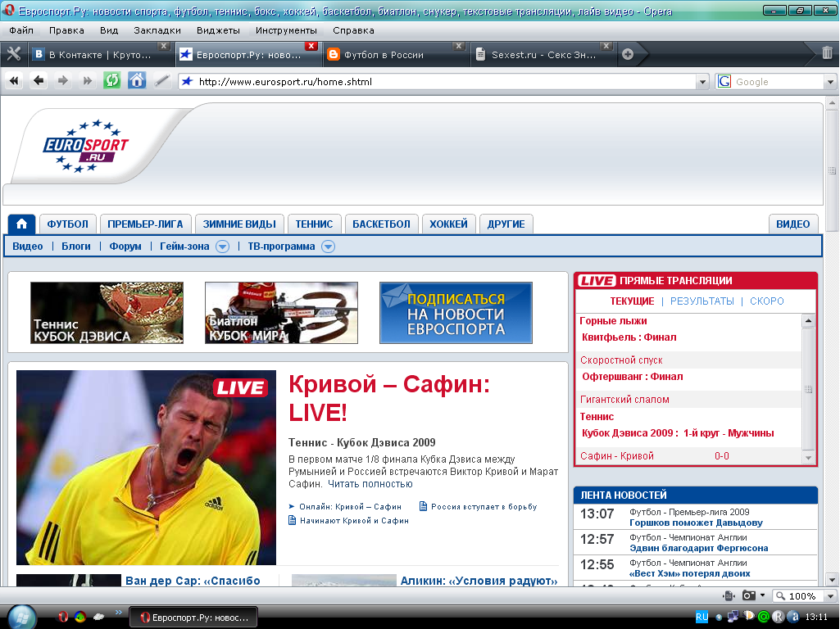Click the camera icon in status bar
The width and height of the screenshot is (840, 629).
[748, 595]
